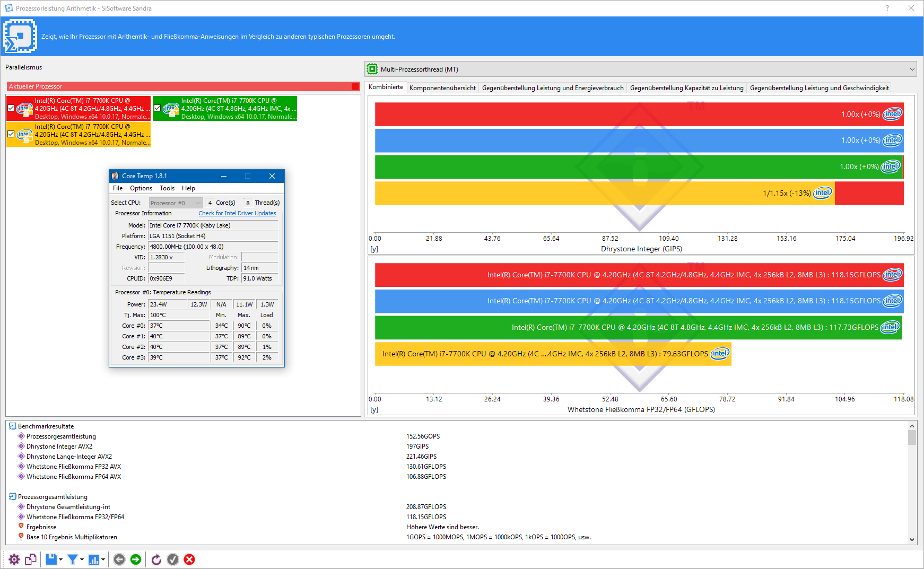Click Intel logo on red Dhrystone bar

pyautogui.click(x=892, y=113)
